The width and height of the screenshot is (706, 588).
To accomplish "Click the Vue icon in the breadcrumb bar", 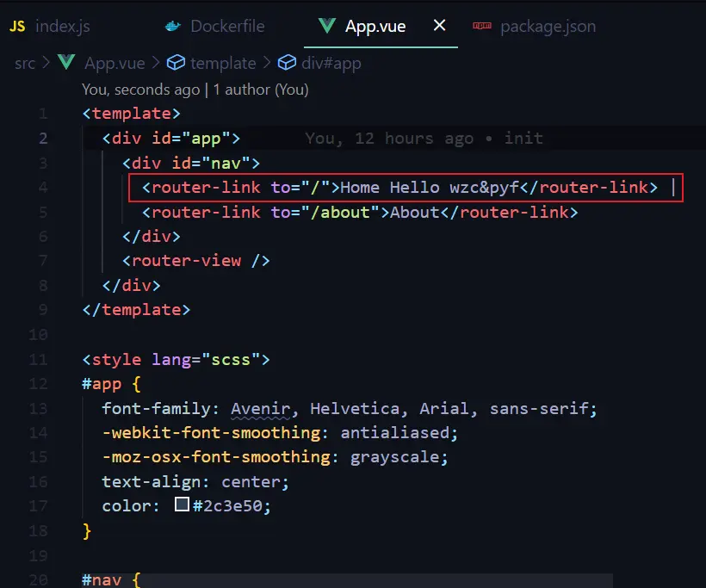I will point(67,63).
